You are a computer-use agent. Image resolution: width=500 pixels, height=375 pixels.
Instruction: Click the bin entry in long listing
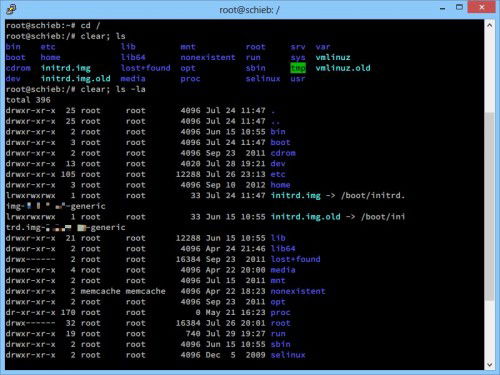point(278,132)
